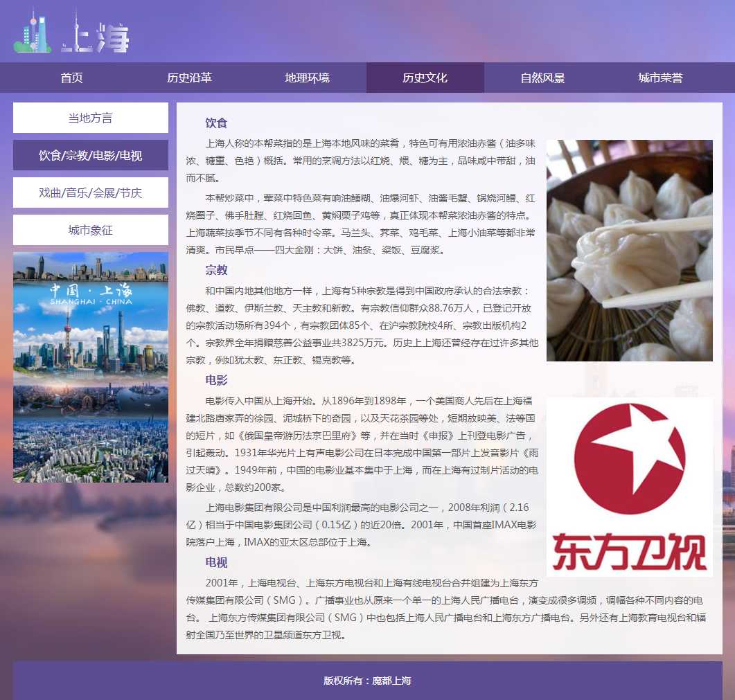This screenshot has height=700, width=735.
Task: Open the 历史沿革 navigation item
Action: [189, 78]
